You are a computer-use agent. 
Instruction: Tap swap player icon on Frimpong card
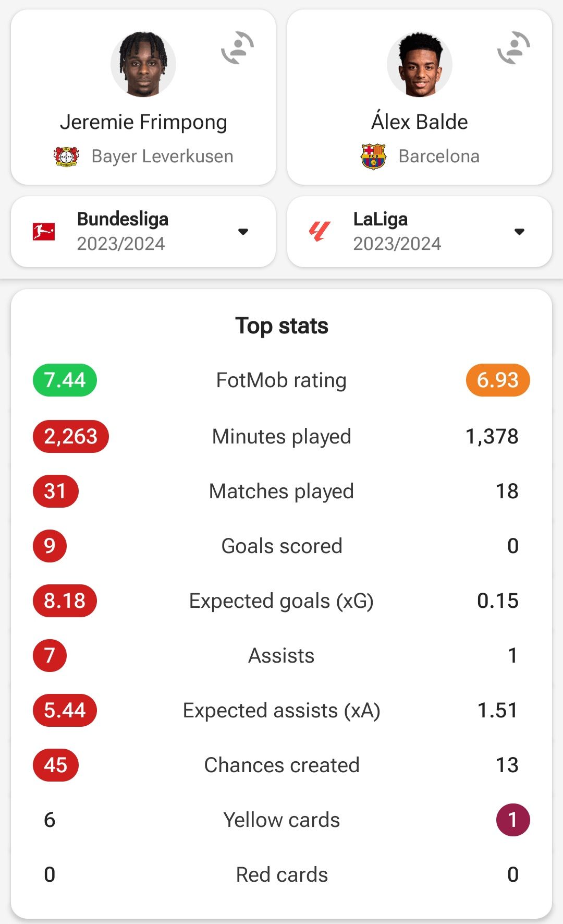(x=238, y=48)
